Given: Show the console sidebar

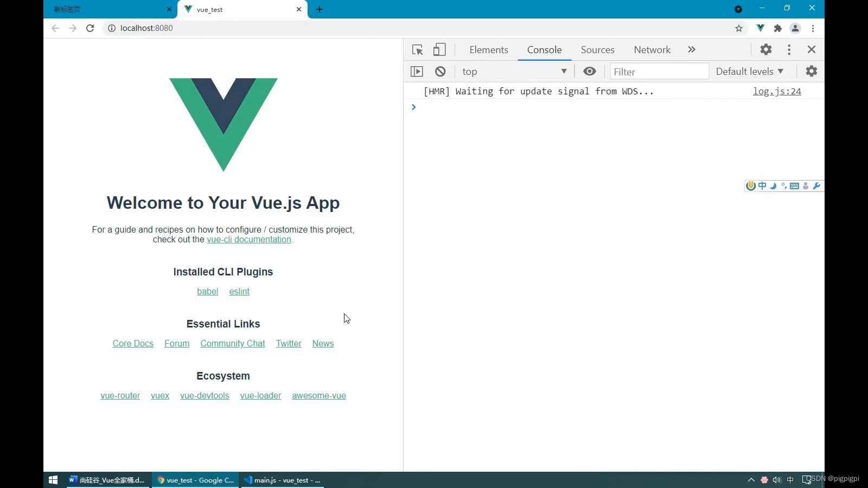Looking at the screenshot, I should coord(417,72).
